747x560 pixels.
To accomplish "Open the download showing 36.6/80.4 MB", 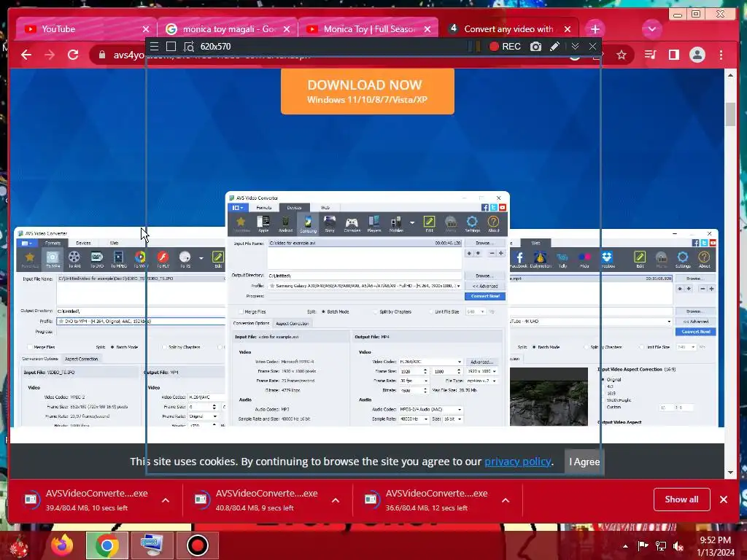I will [x=426, y=500].
